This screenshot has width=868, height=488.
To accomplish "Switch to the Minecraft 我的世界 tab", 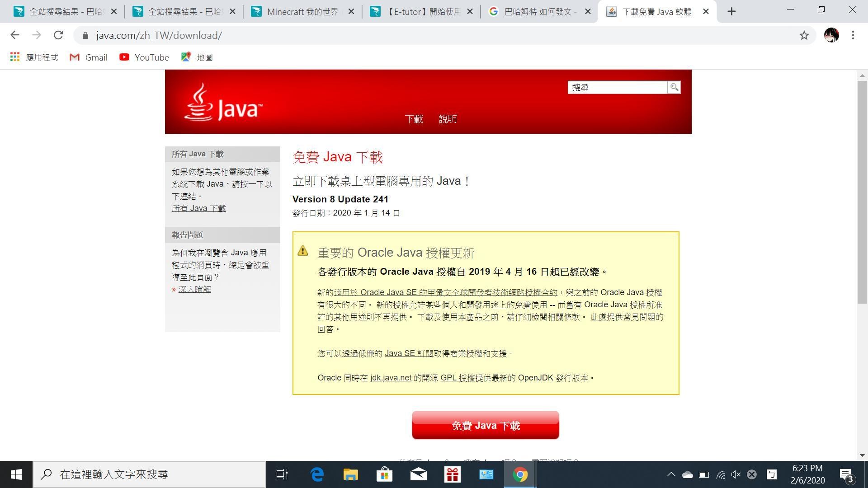I will coord(302,12).
